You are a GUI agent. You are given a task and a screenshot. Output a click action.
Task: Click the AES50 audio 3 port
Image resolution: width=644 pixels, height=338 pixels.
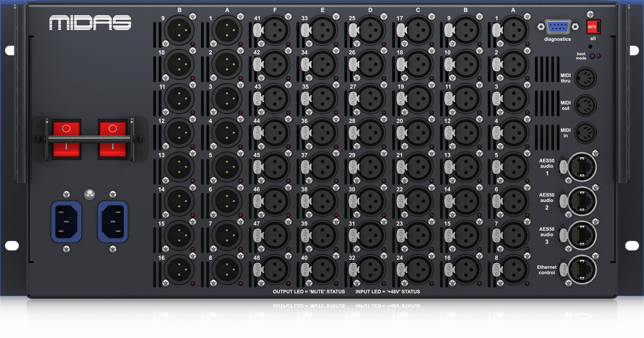[582, 234]
